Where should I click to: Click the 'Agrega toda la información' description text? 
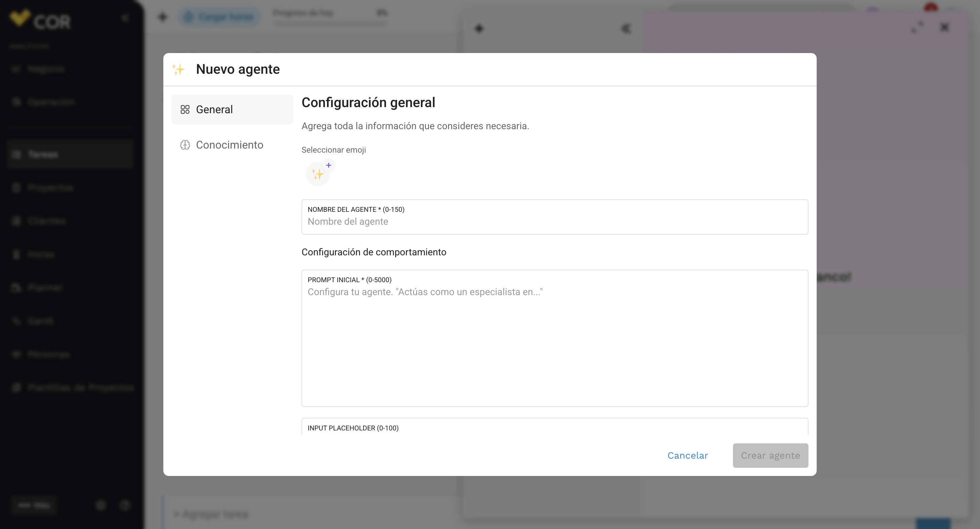[415, 126]
